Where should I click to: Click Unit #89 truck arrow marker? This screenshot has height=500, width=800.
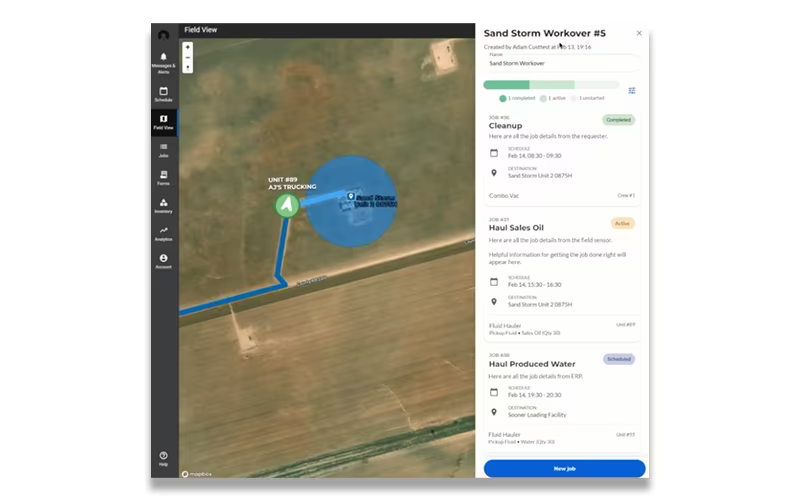pos(287,205)
